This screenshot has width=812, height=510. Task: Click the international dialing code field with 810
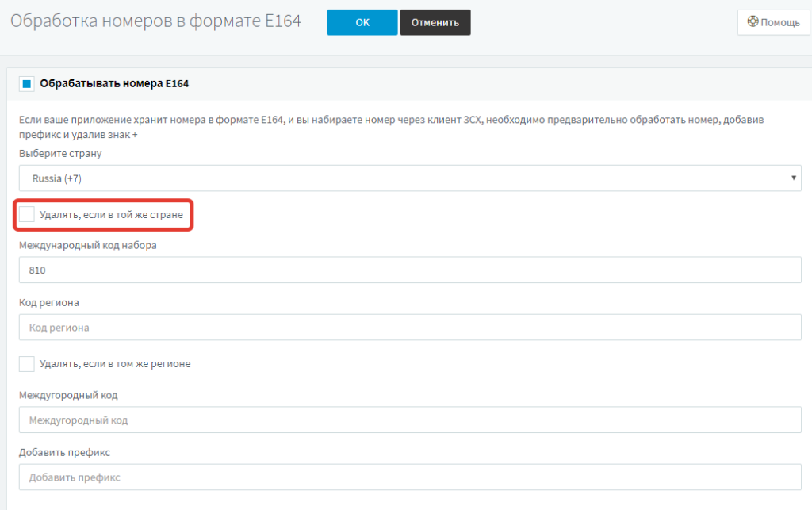(x=410, y=270)
